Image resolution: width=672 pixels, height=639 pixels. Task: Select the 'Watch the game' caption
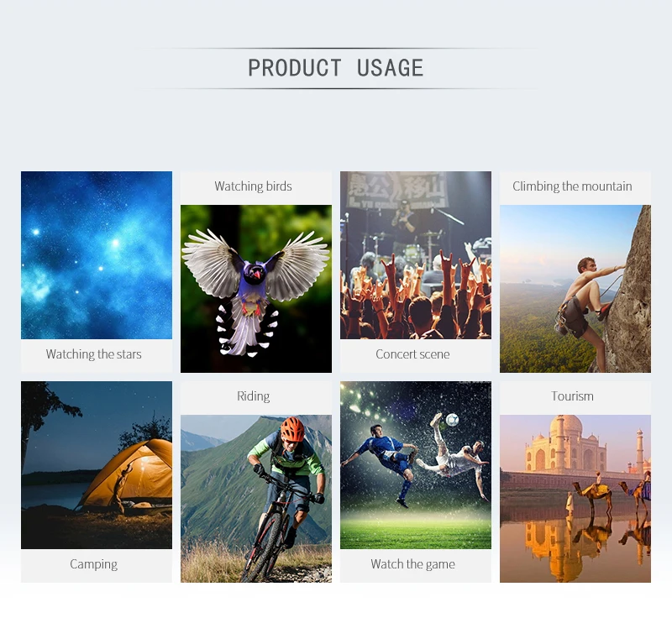tap(412, 564)
